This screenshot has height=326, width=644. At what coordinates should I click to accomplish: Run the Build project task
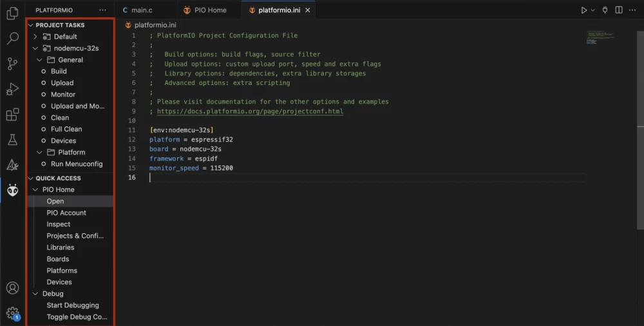click(x=59, y=72)
